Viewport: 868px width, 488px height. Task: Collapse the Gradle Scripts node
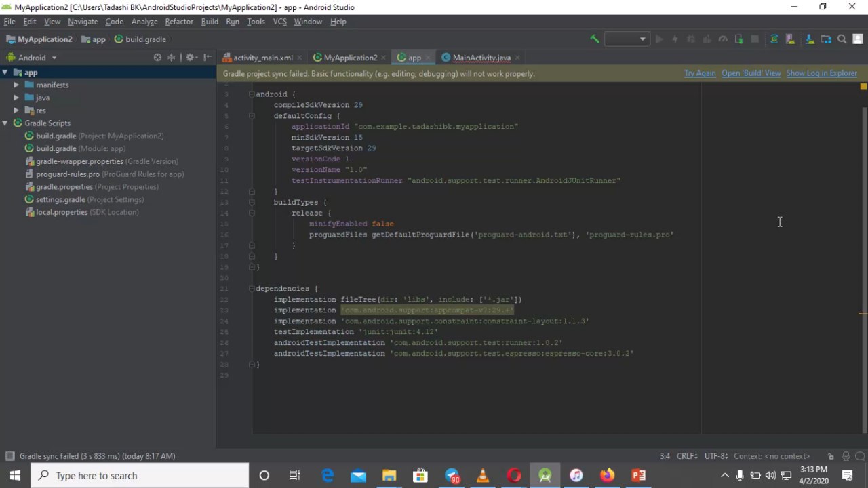click(5, 123)
